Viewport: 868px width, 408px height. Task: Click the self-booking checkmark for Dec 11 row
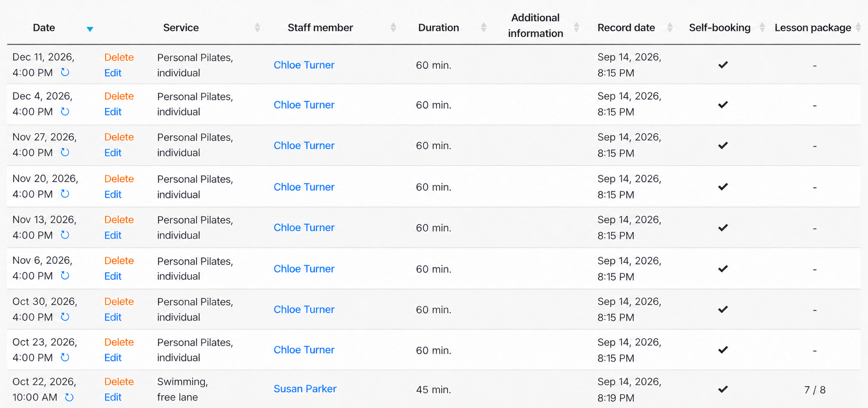723,65
